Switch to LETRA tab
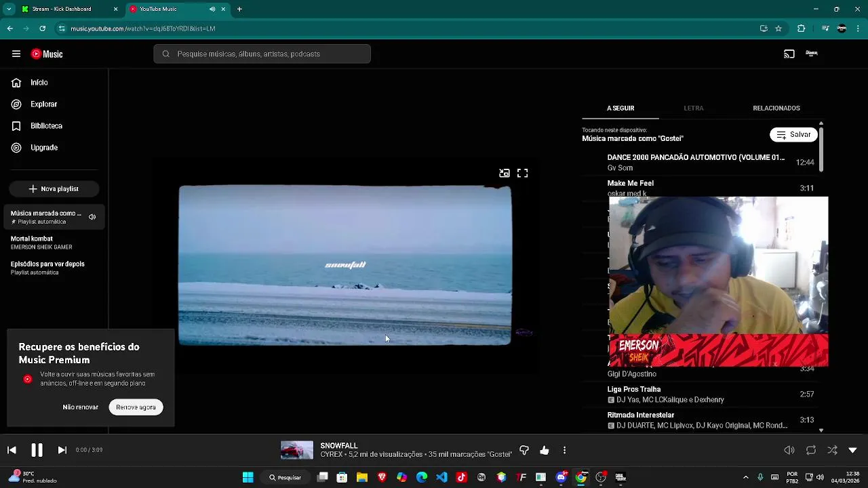This screenshot has width=868, height=488. 694,108
